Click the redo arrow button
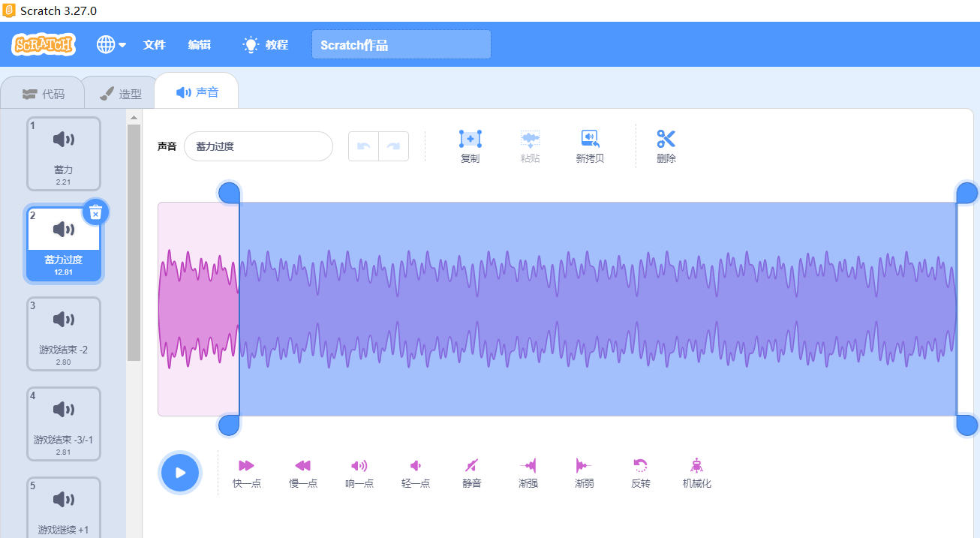 click(394, 146)
